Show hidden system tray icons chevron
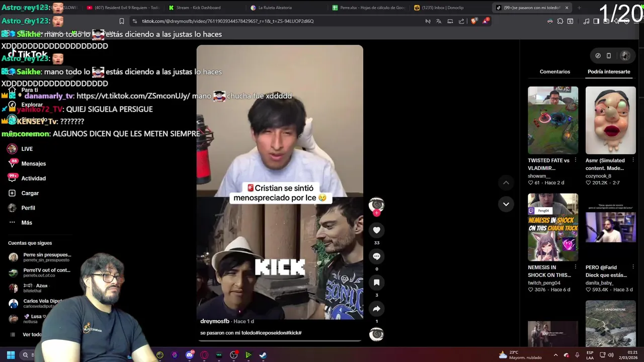The image size is (644, 362). 555,355
